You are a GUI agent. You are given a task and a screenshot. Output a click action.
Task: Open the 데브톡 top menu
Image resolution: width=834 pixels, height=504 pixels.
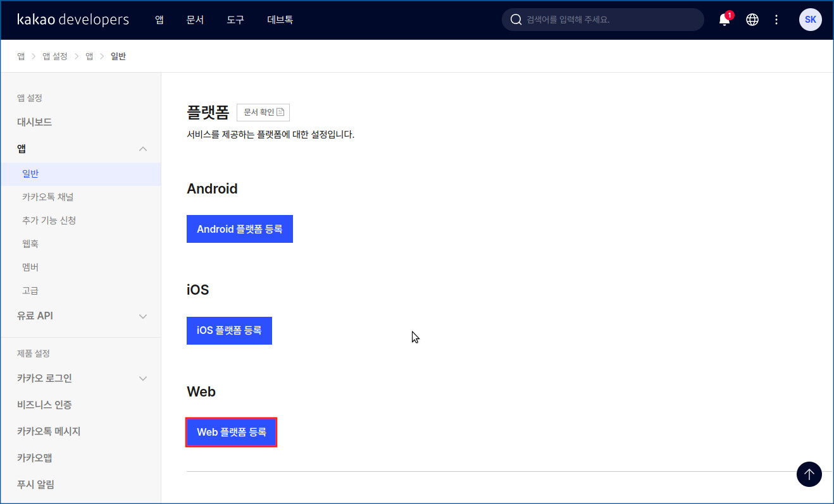click(280, 20)
